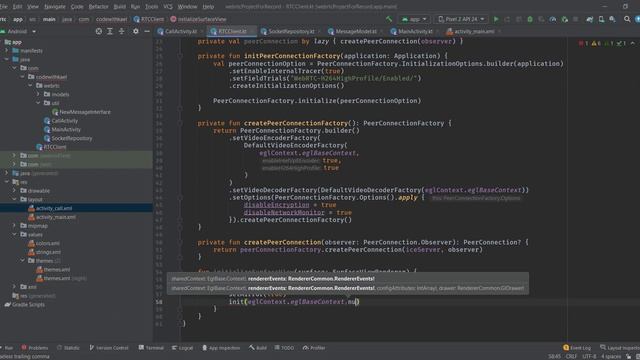Open the Tools menu
640x360 pixels.
point(151,7)
